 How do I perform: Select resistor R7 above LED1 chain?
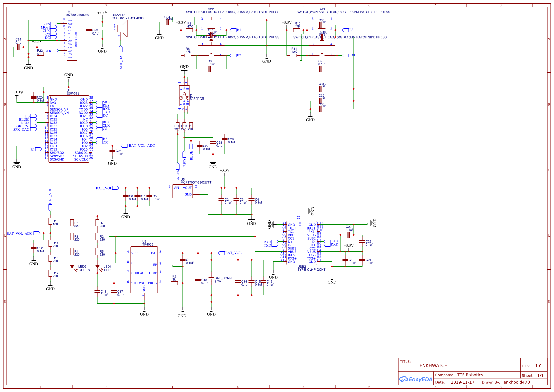point(97,223)
